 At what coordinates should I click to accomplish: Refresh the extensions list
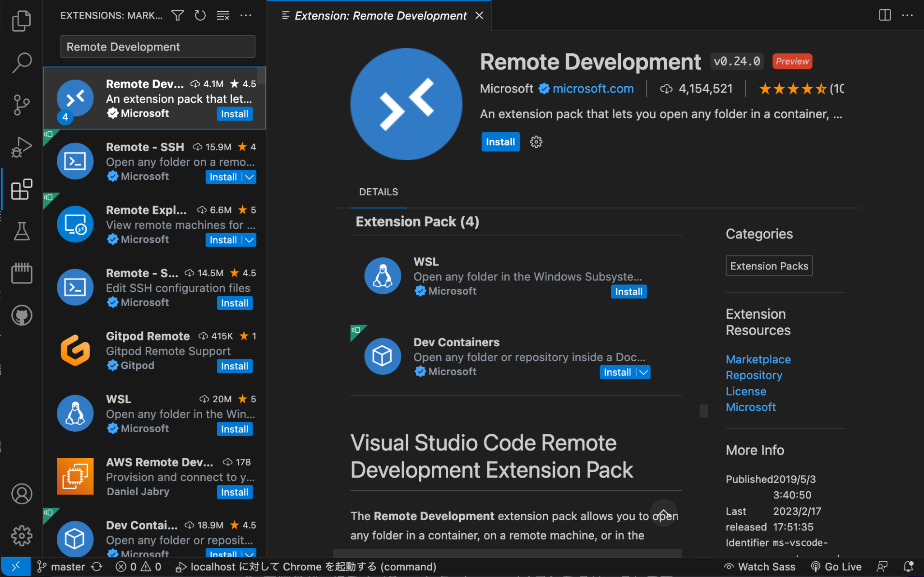[200, 15]
